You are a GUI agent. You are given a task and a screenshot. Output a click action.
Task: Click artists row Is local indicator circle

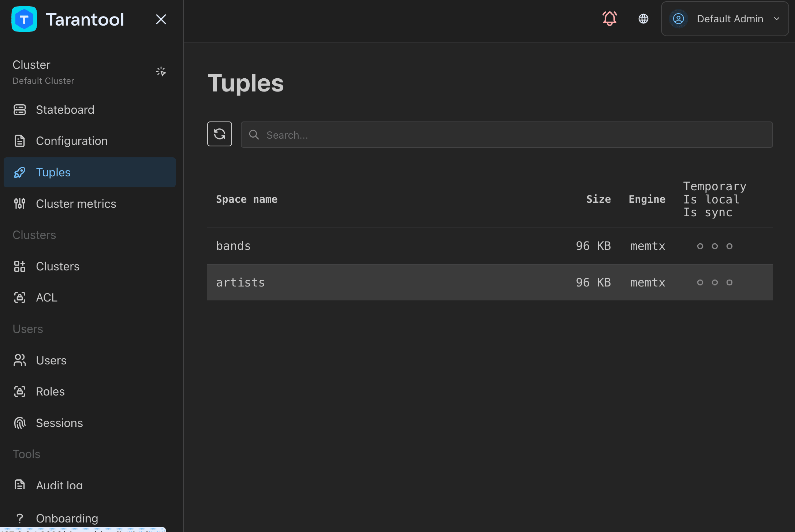point(715,282)
